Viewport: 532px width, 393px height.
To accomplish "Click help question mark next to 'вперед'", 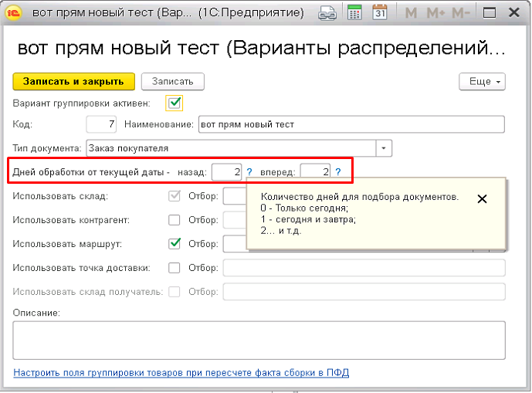I will tap(337, 171).
